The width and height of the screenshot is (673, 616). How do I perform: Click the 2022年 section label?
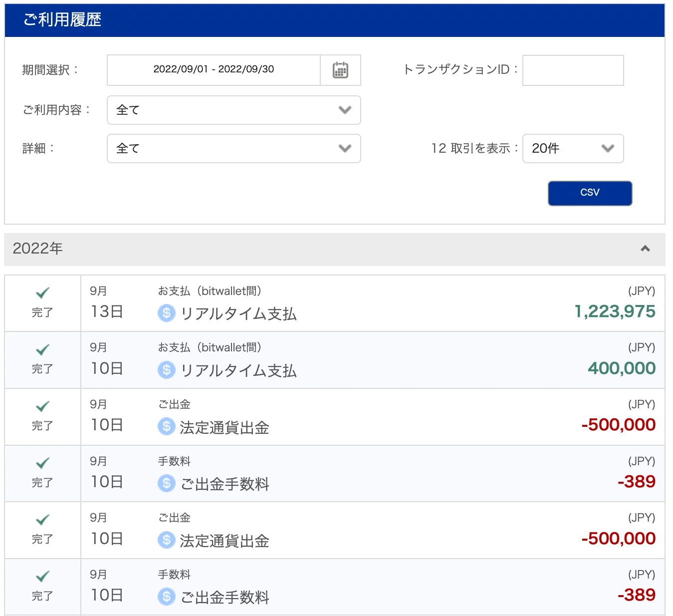(x=38, y=249)
